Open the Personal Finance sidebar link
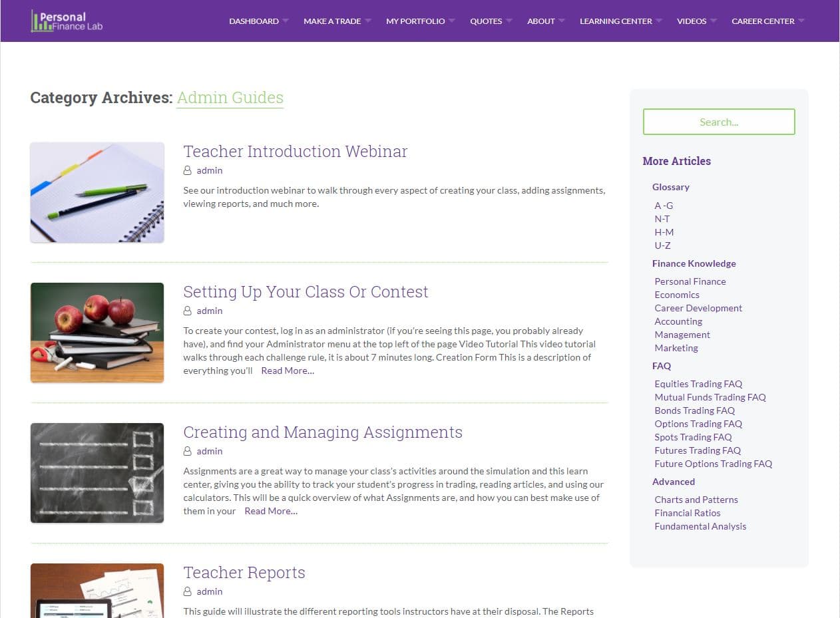Image resolution: width=840 pixels, height=618 pixels. [690, 281]
